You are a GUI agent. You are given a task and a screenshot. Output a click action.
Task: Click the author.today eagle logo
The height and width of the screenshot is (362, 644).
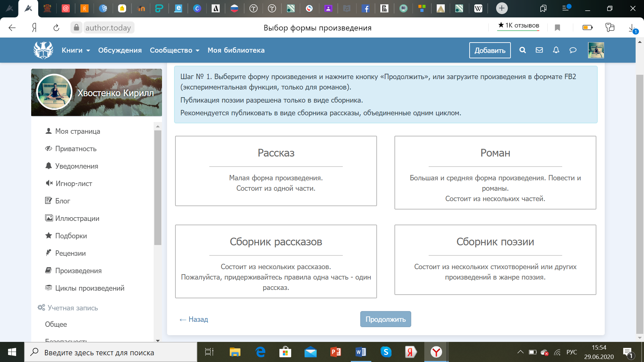point(43,50)
